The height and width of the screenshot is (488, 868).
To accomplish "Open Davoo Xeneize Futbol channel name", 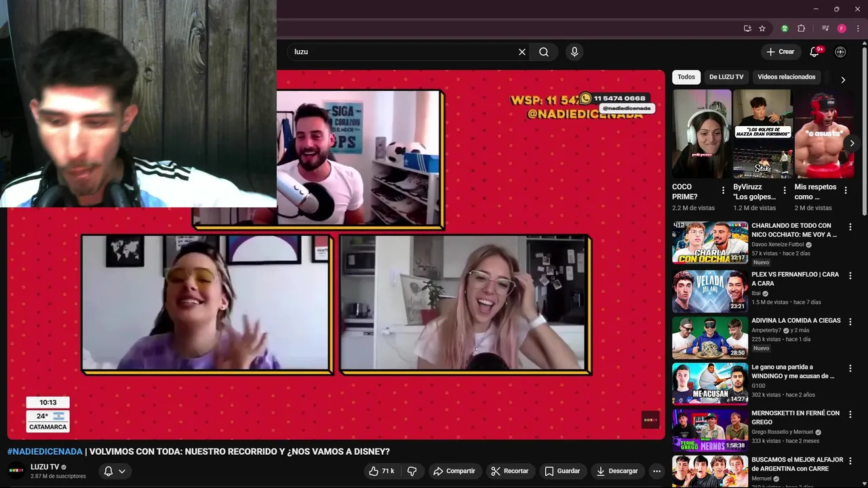I will coord(777,244).
